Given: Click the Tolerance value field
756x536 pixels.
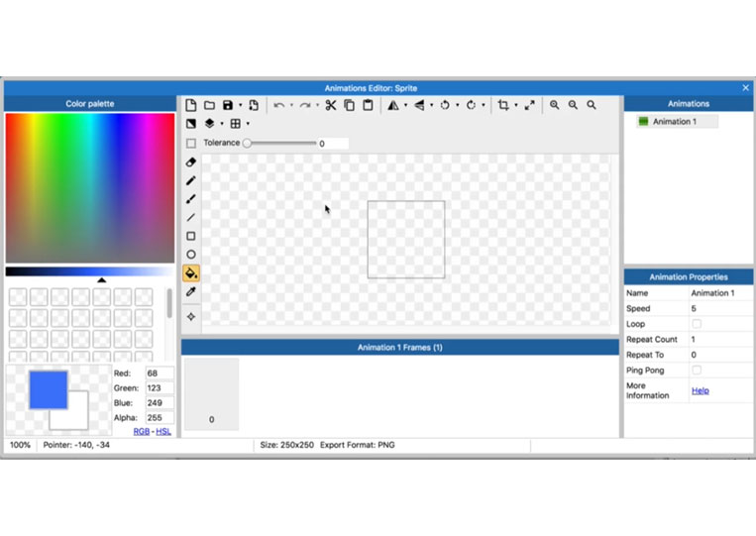Looking at the screenshot, I should pos(333,144).
